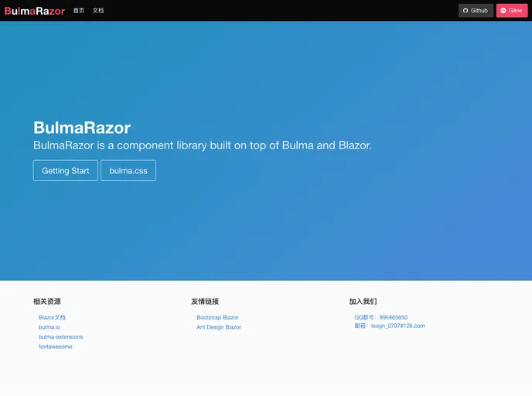The height and width of the screenshot is (396, 532).
Task: Click the 加入我们 footer heading
Action: (x=363, y=302)
